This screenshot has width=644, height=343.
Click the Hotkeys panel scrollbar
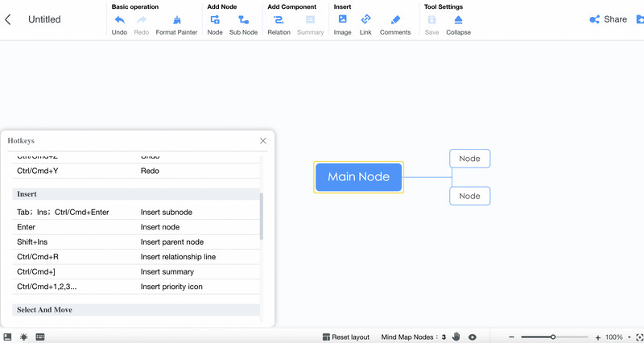coord(262,217)
